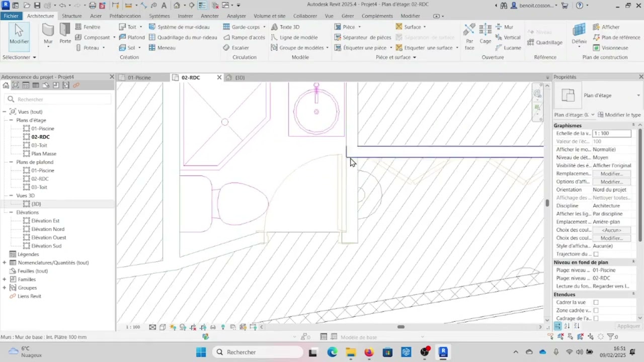
Task: Toggle the Zone cadrée visible checkbox
Action: pos(596,311)
